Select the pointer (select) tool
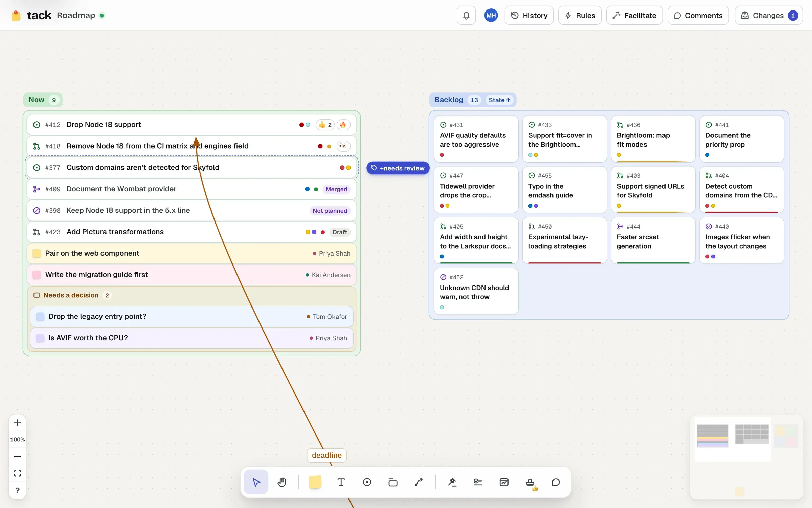This screenshot has height=508, width=812. [x=256, y=482]
